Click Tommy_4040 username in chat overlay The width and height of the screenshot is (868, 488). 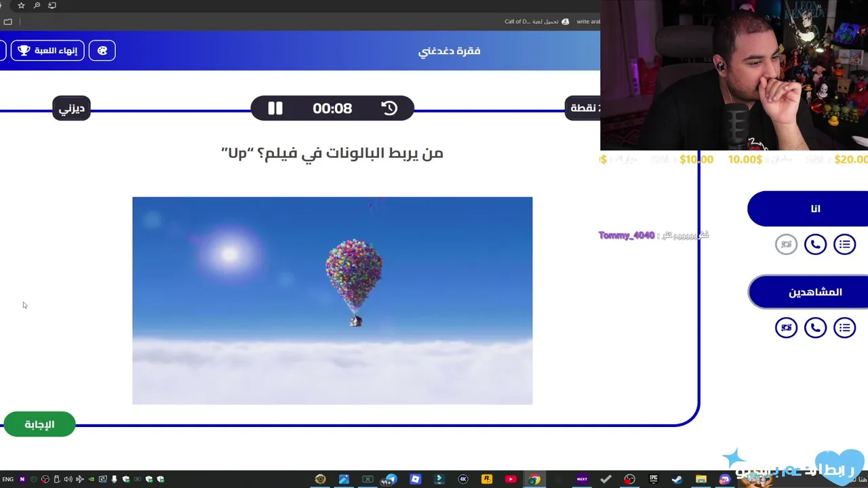[x=627, y=235]
